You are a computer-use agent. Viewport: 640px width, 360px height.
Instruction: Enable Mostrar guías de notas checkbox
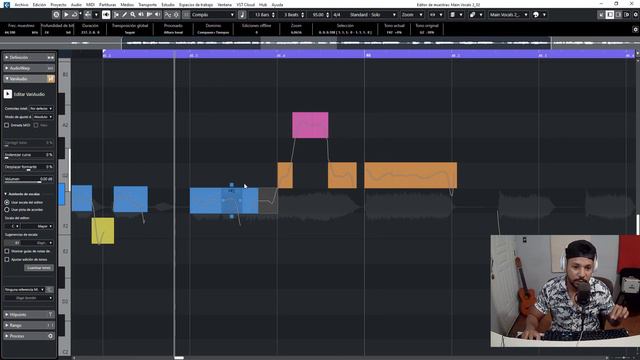click(x=7, y=251)
